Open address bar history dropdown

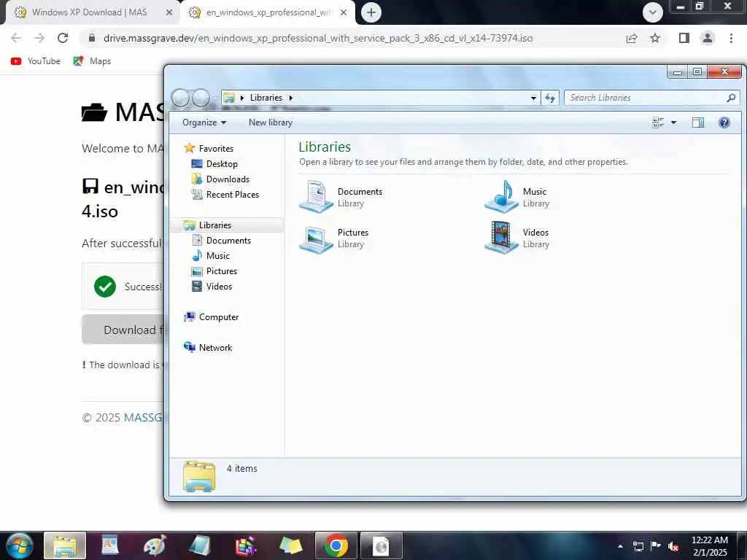click(533, 98)
